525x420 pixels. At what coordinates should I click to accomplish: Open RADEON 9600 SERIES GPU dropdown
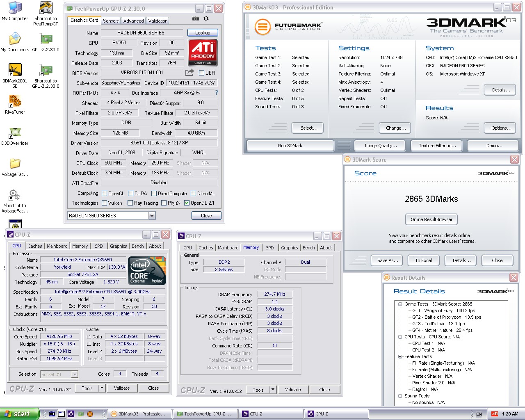[x=152, y=216]
